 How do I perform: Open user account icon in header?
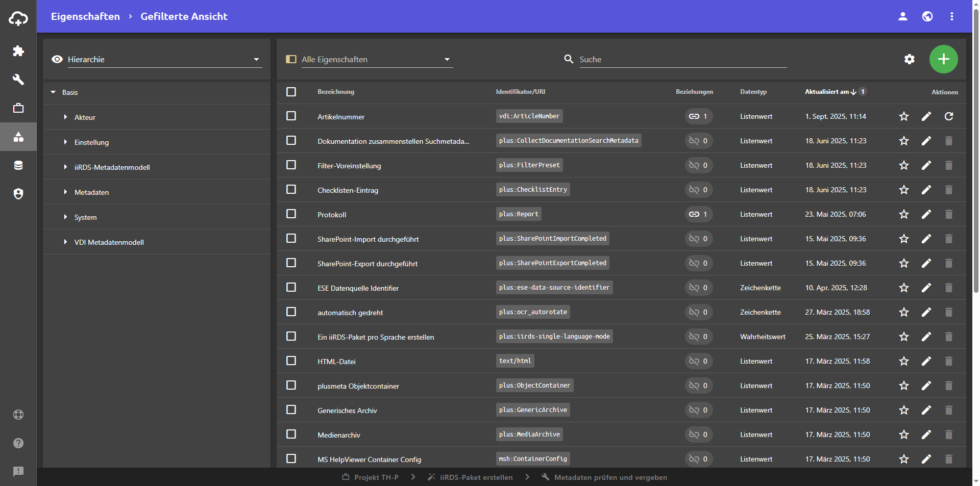click(902, 16)
